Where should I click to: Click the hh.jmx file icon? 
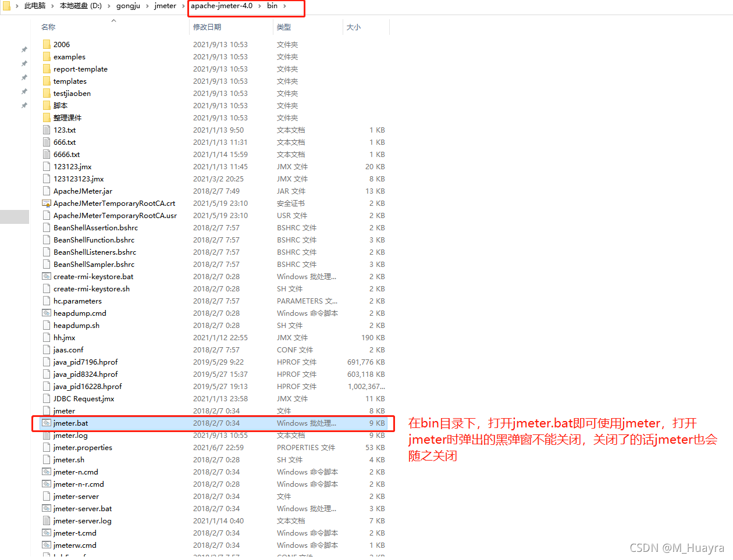(47, 337)
